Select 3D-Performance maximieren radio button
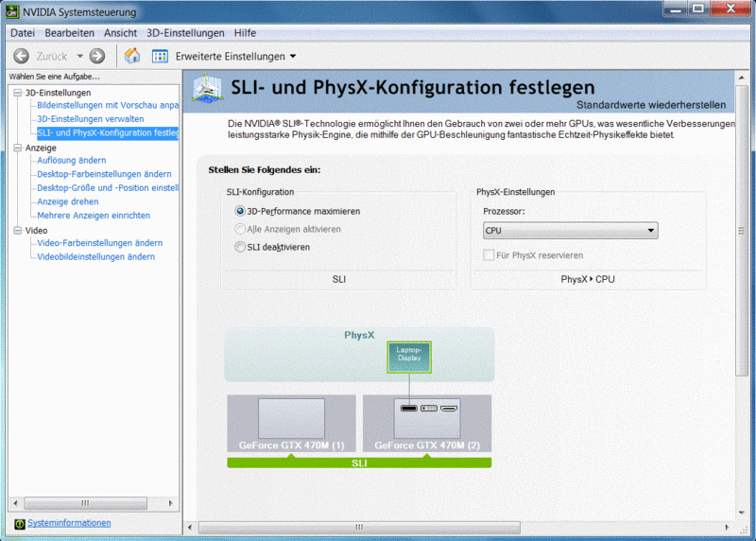 [x=240, y=211]
